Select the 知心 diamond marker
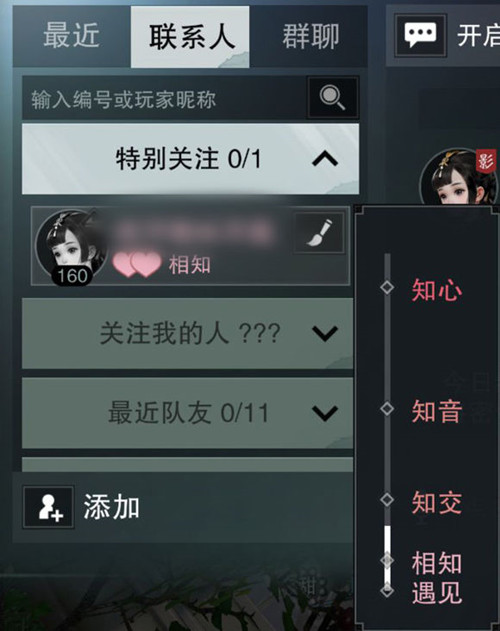The image size is (500, 631). click(387, 287)
